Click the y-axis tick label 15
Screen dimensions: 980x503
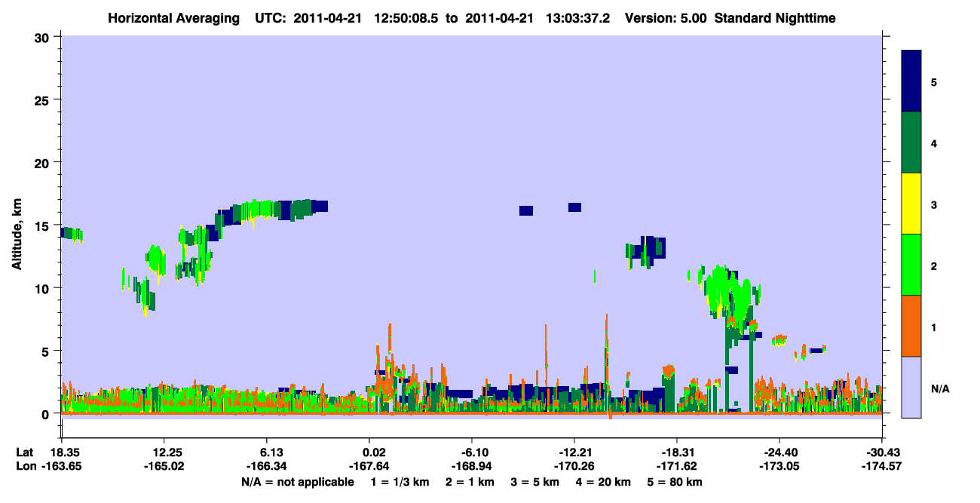click(x=44, y=225)
